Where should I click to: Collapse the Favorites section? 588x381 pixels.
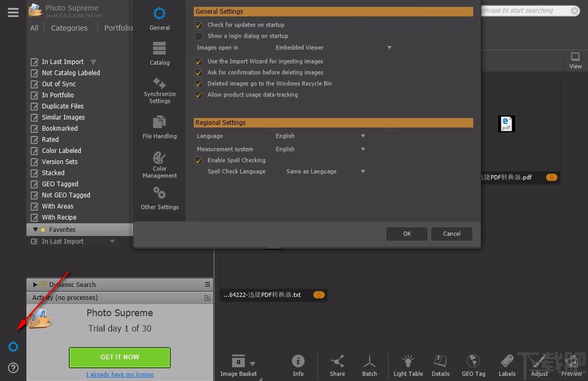coord(35,229)
